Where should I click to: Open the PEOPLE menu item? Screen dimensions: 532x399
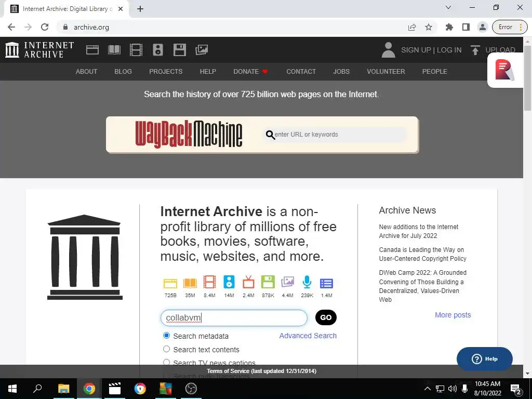click(434, 72)
